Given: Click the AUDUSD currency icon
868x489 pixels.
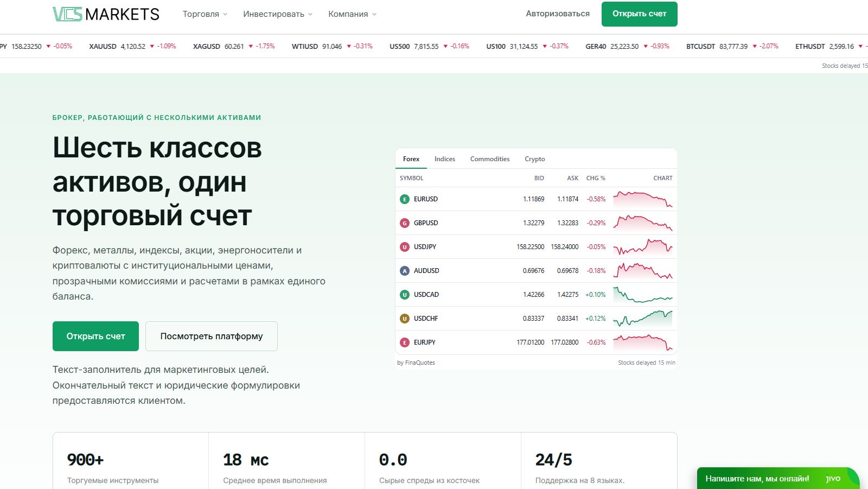Looking at the screenshot, I should click(404, 271).
